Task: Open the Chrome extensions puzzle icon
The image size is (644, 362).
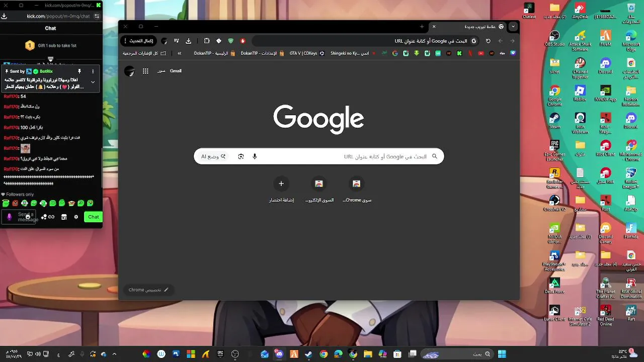Action: (x=207, y=41)
